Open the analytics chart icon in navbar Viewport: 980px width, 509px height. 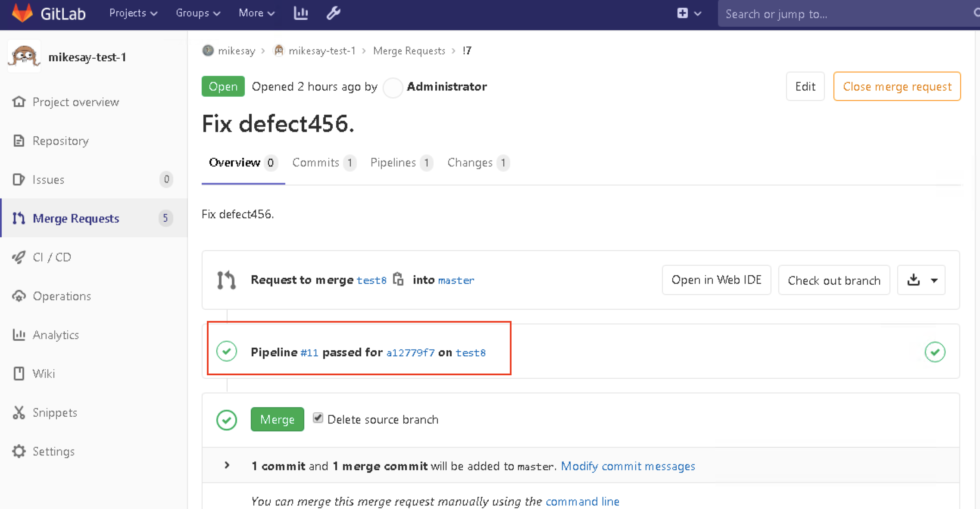tap(300, 13)
